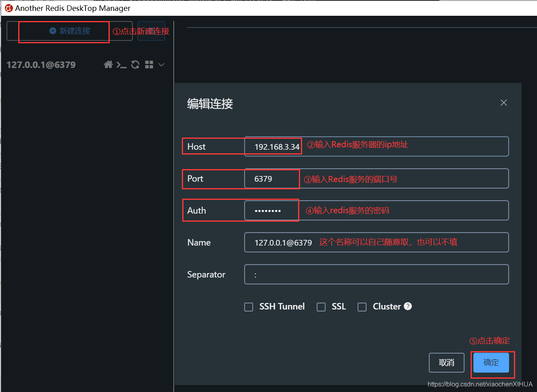Viewport: 537px width, 392px height.
Task: Expand the connection chevron menu for 127.0.0.1@6379
Action: (x=162, y=65)
